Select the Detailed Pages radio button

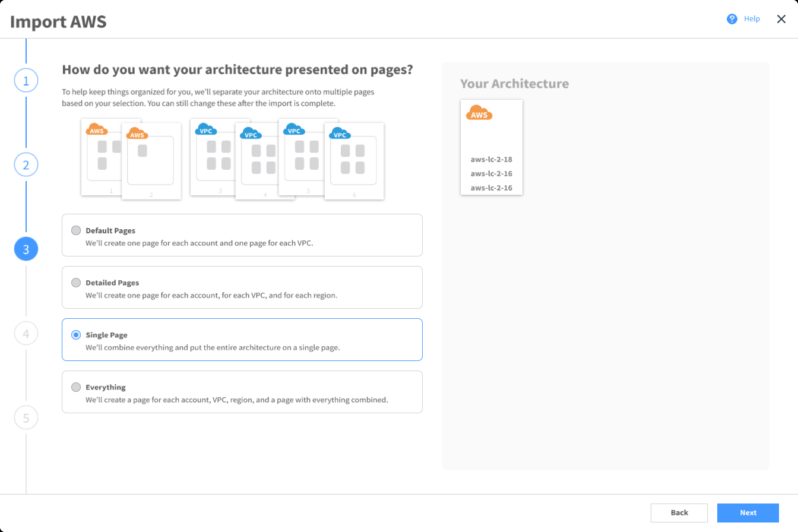click(x=76, y=283)
